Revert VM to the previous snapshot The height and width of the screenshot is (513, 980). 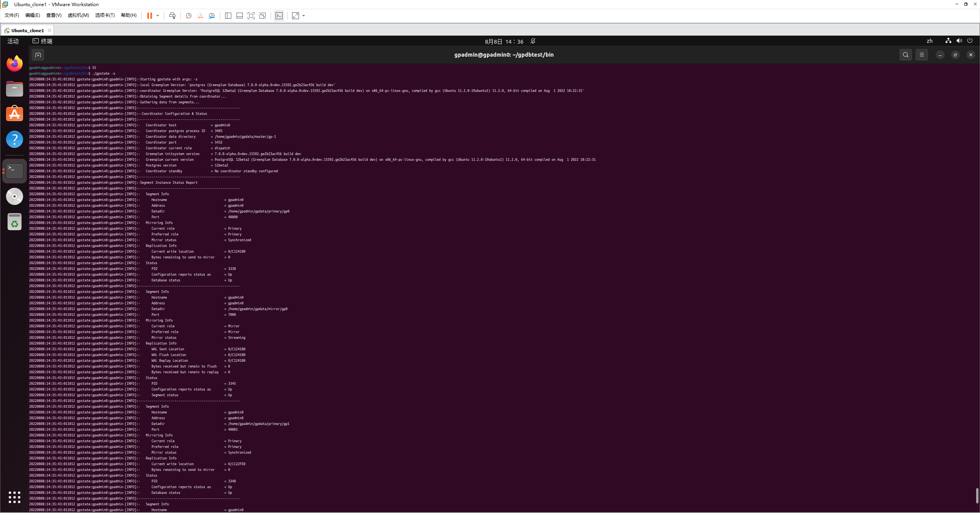(x=200, y=16)
